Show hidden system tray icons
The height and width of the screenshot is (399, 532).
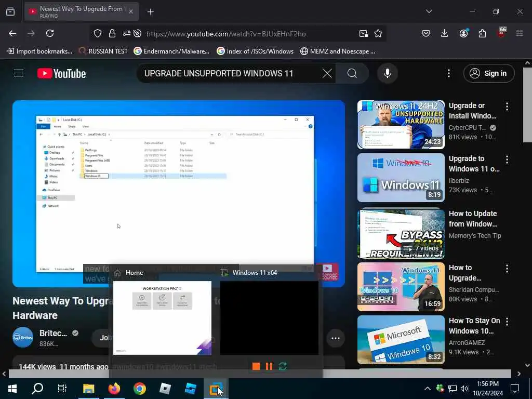(x=428, y=389)
